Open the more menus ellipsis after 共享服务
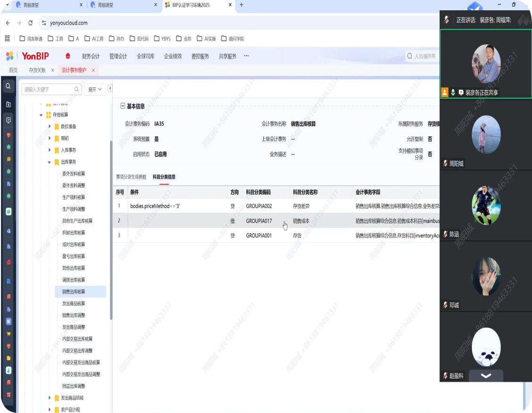532x413 pixels. pyautogui.click(x=246, y=56)
